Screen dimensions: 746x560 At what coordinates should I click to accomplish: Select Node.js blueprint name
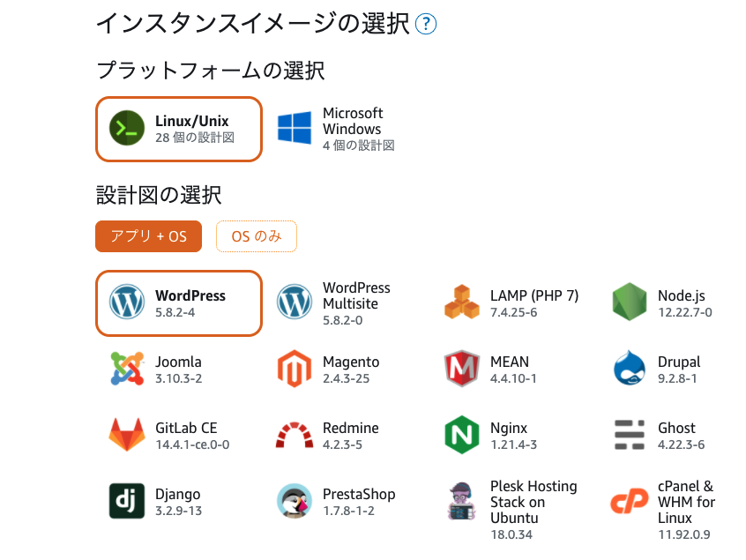click(x=682, y=295)
